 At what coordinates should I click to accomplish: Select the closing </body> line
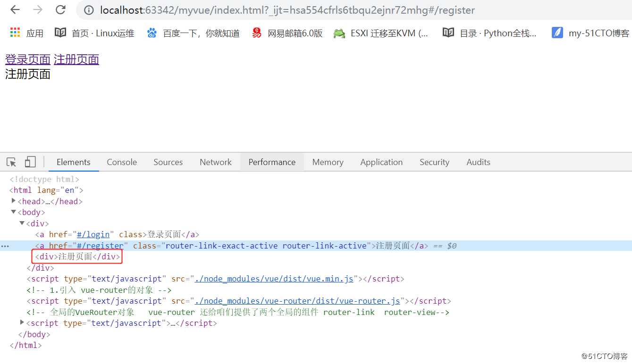pyautogui.click(x=34, y=334)
